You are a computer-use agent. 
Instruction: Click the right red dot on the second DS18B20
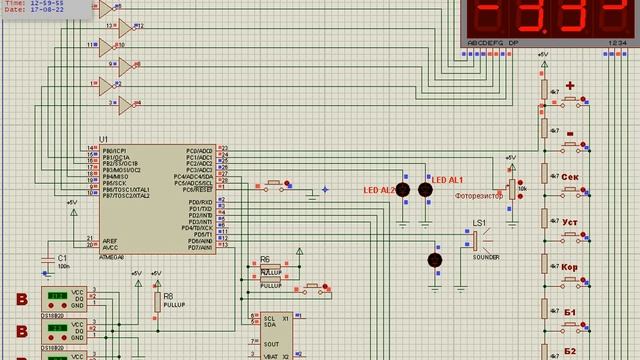point(64,338)
